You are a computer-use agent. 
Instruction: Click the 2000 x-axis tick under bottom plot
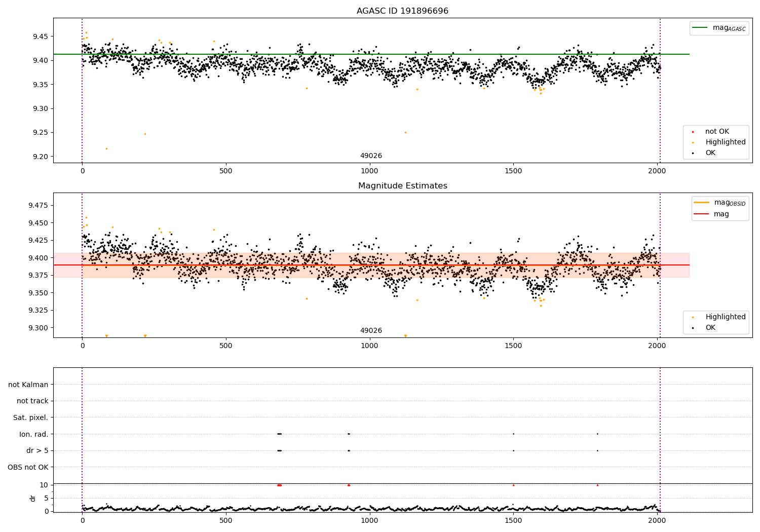pyautogui.click(x=657, y=520)
